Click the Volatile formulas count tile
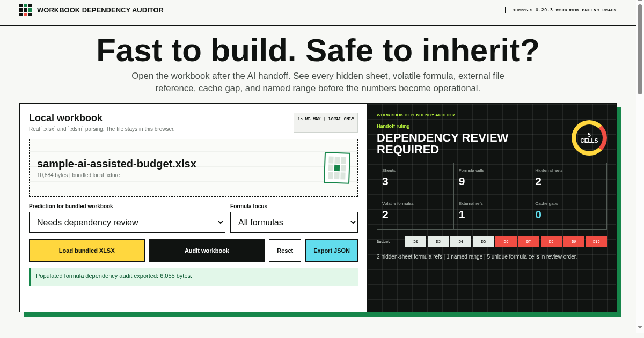Screen dimensions: 644x338 coord(415,212)
